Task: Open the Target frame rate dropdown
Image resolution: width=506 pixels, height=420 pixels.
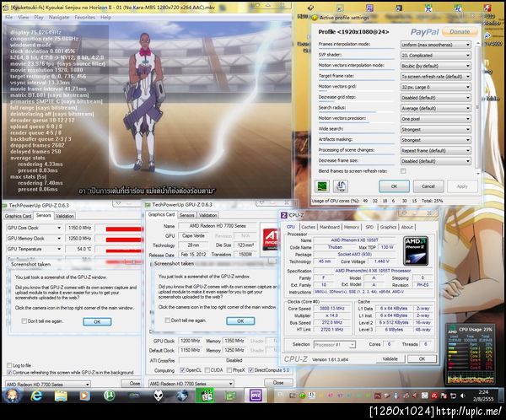Action: tap(436, 77)
